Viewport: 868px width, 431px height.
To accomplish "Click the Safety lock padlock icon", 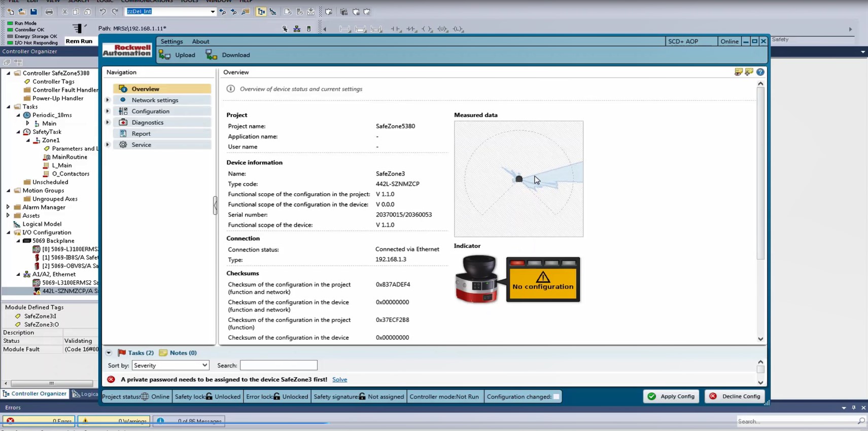I will pos(209,397).
